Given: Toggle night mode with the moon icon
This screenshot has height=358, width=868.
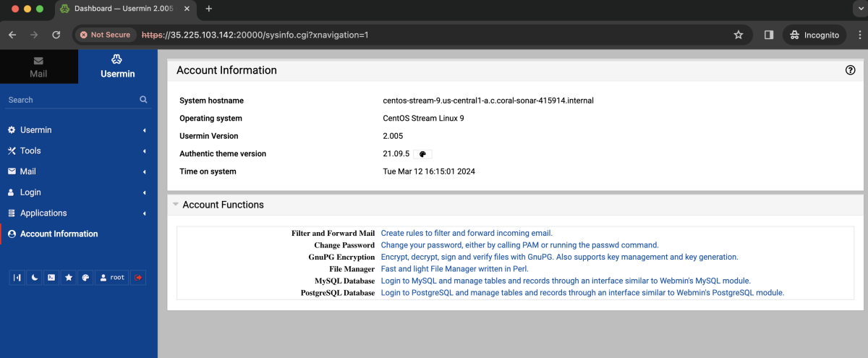Looking at the screenshot, I should click(x=34, y=277).
